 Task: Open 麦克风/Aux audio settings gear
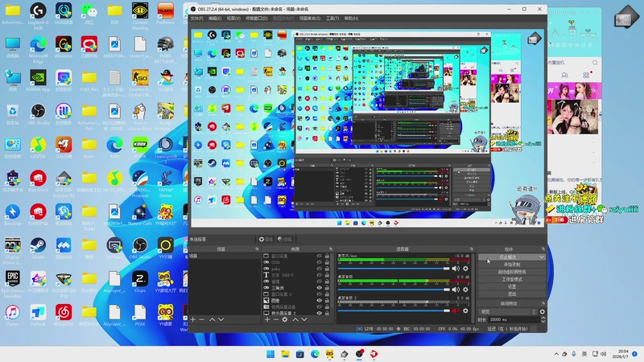465,269
